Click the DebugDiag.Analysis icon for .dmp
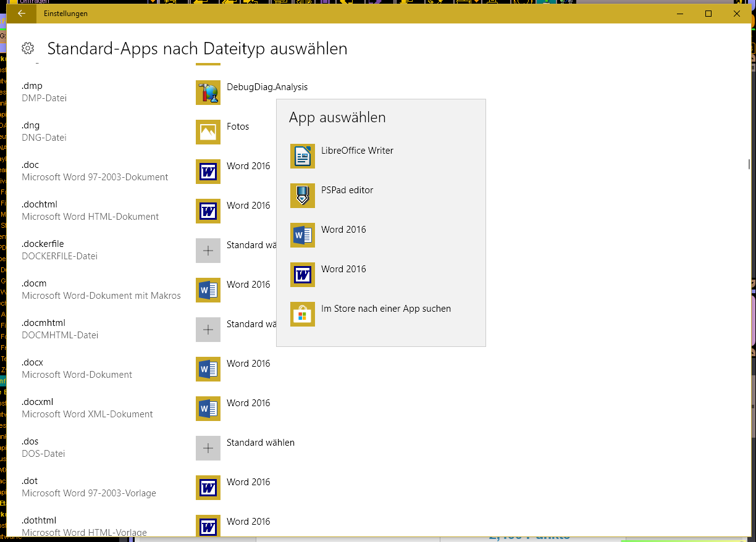 208,92
